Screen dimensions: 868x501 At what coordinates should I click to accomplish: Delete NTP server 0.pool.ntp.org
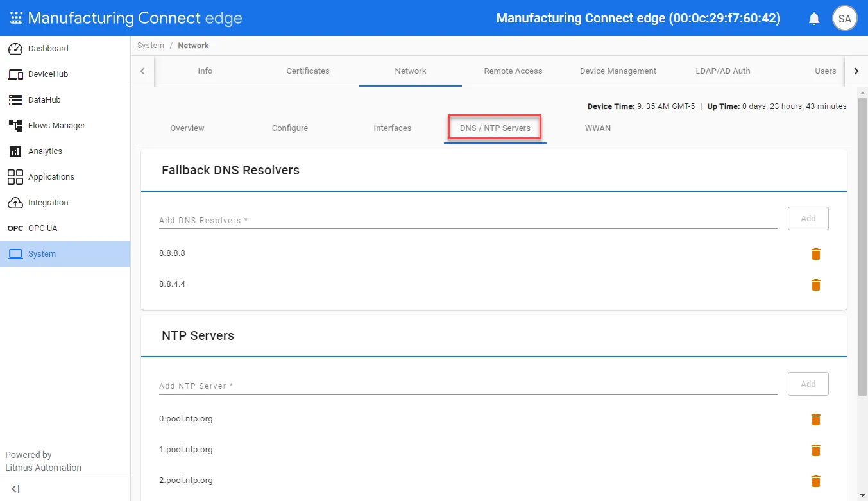tap(816, 420)
